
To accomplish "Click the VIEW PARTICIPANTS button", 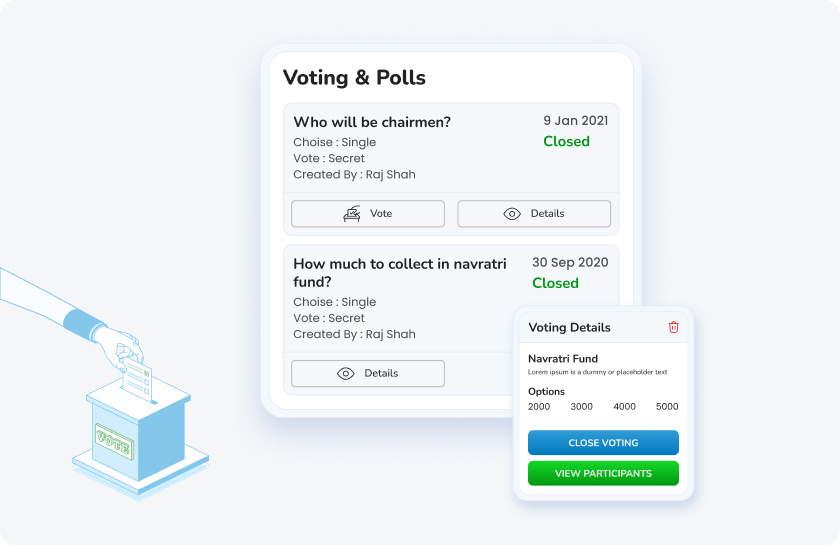I will pos(603,473).
